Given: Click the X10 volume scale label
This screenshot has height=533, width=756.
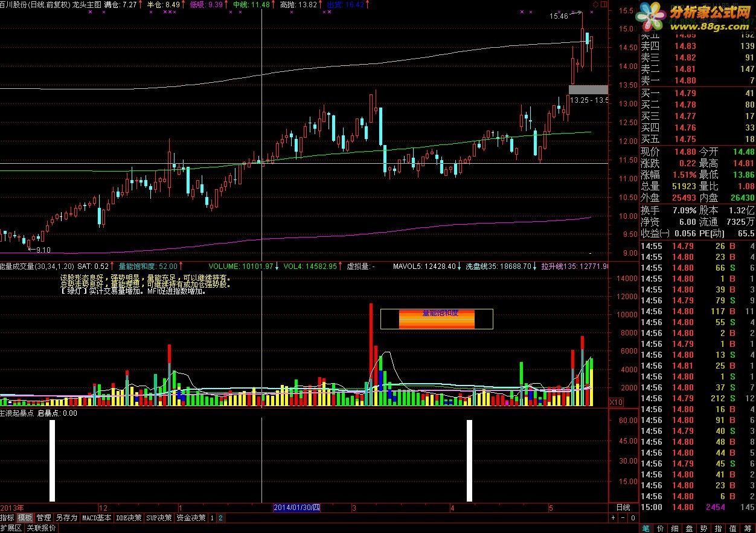Looking at the screenshot, I should click(x=616, y=402).
